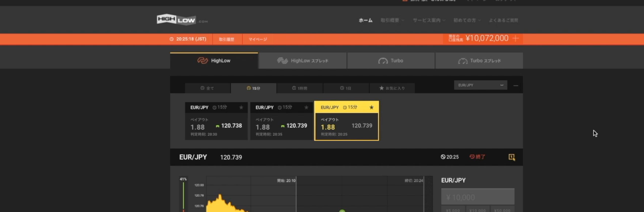Click the HighLow tab wave icon

(202, 61)
